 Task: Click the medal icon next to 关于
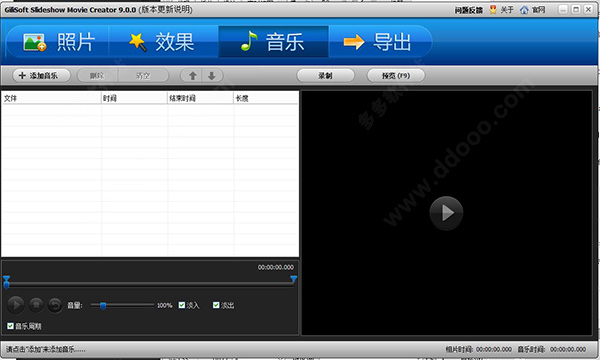[x=493, y=10]
